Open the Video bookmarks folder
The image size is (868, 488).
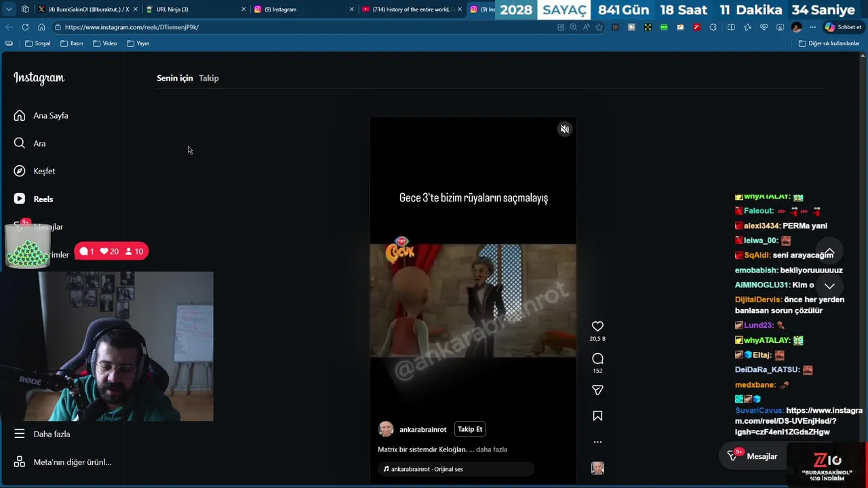coord(105,43)
